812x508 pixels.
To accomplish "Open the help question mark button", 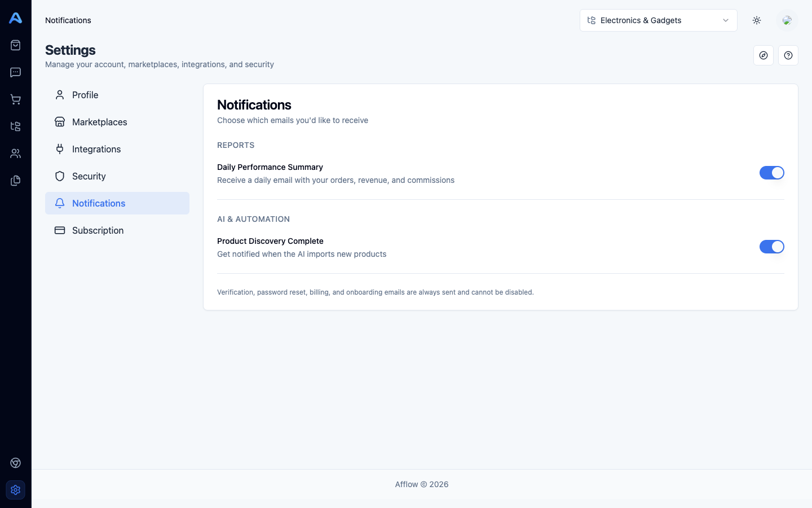I will click(788, 55).
